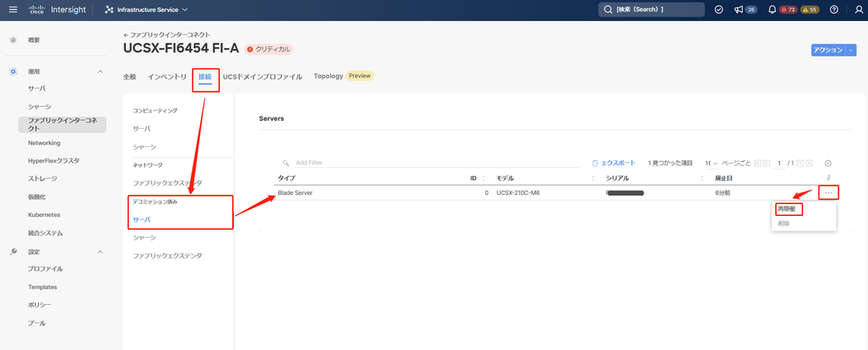The width and height of the screenshot is (868, 350).
Task: Click the Add Filter search field
Action: click(431, 164)
